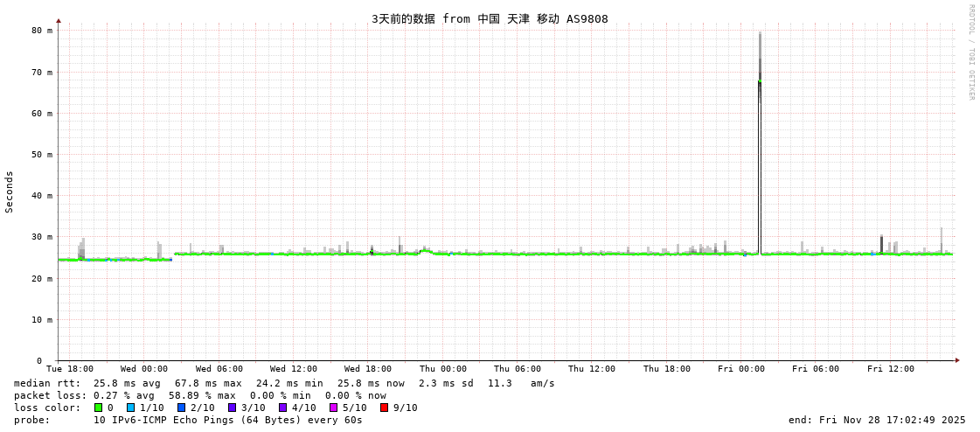Click the Fri 12:00 time axis label
This screenshot has width=980, height=432.
(890, 369)
